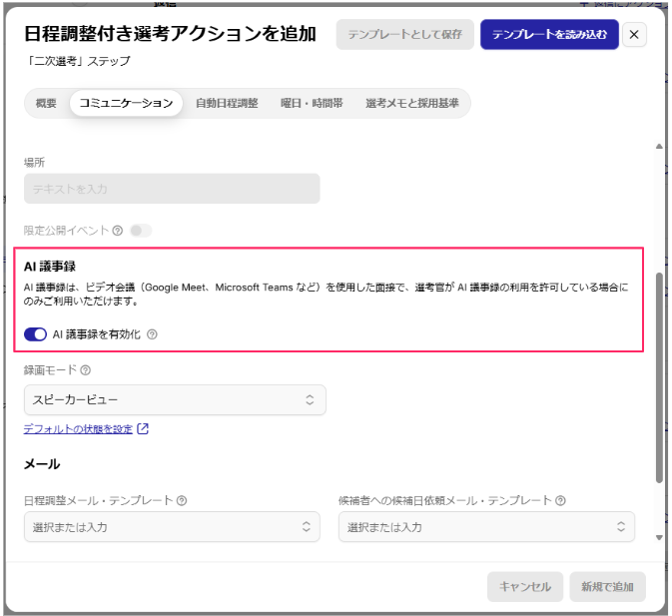Expand the 候補者への候補日依頼メール dropdown

click(x=487, y=527)
